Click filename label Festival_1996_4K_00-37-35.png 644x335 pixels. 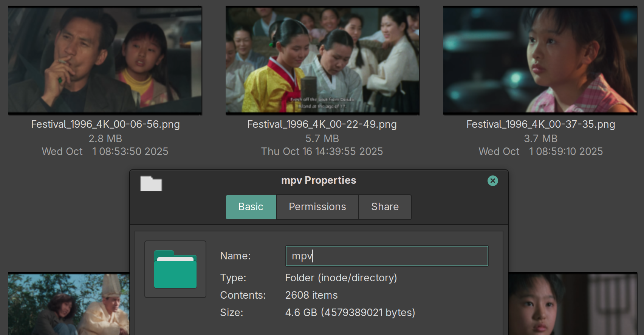tap(541, 124)
